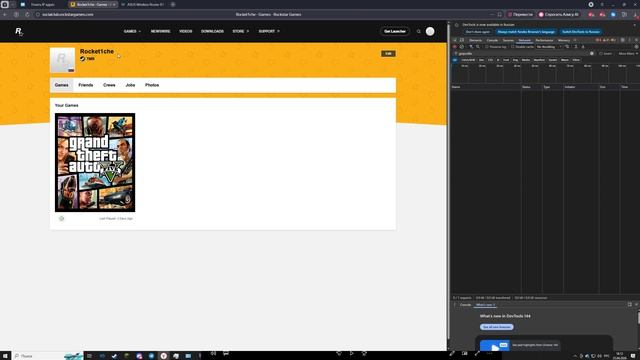Click Always match browser's language button
Image resolution: width=640 pixels, height=360 pixels.
click(526, 32)
